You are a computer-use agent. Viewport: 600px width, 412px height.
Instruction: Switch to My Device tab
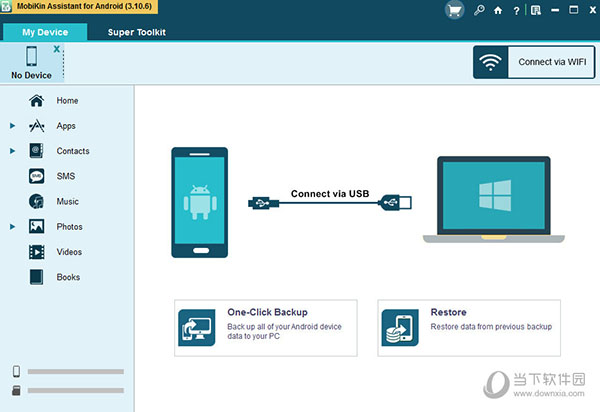(x=45, y=32)
